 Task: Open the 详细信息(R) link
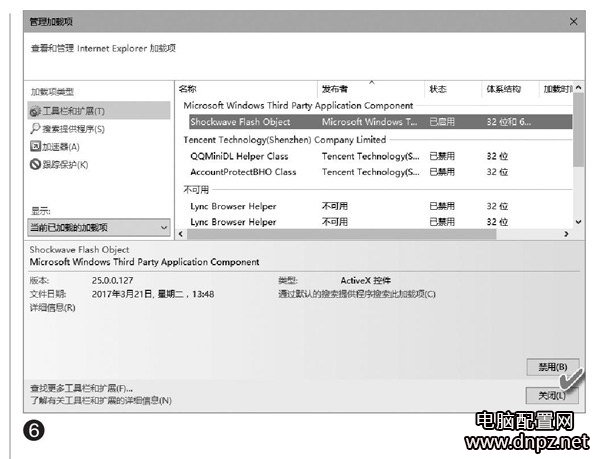coord(52,308)
